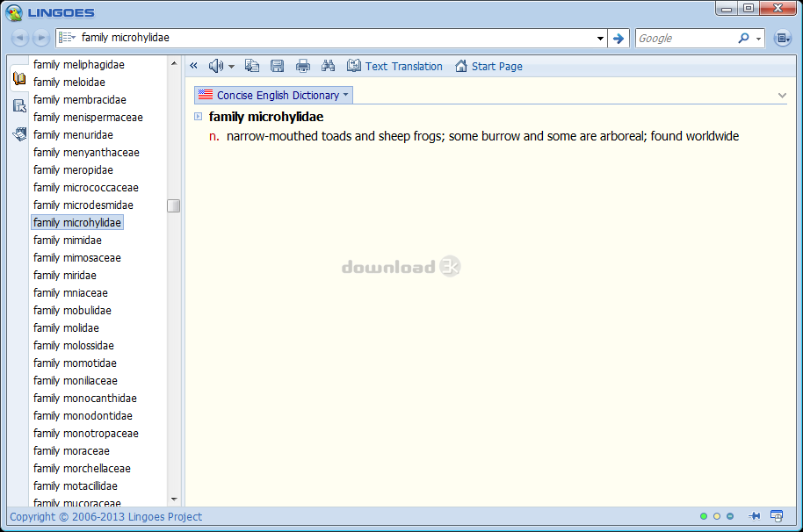Select highlighted family microhylidae entry
The height and width of the screenshot is (532, 803).
point(77,222)
